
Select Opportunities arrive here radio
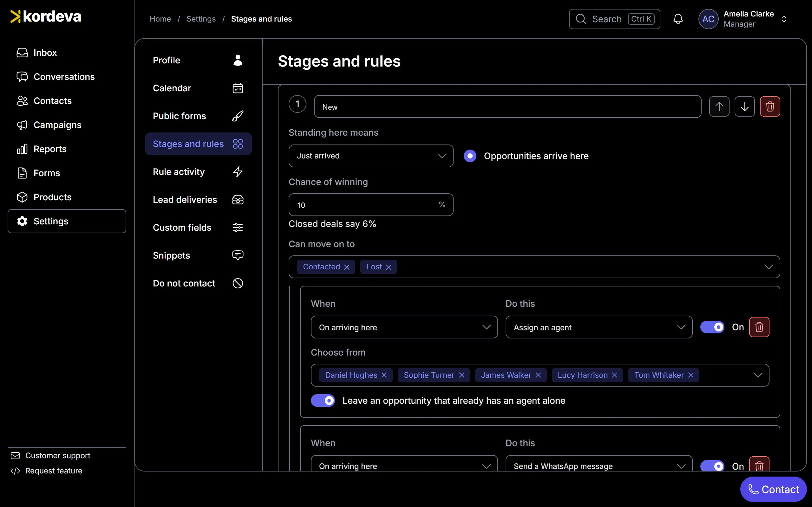pos(470,156)
